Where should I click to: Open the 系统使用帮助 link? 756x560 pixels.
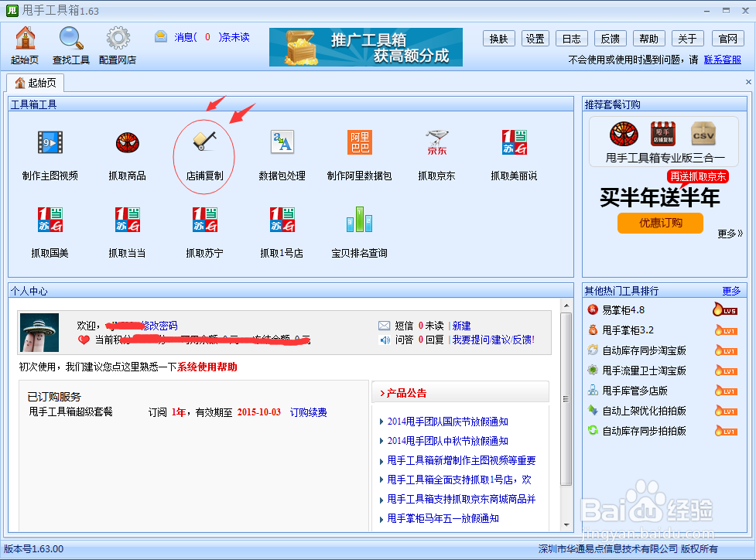coord(207,367)
